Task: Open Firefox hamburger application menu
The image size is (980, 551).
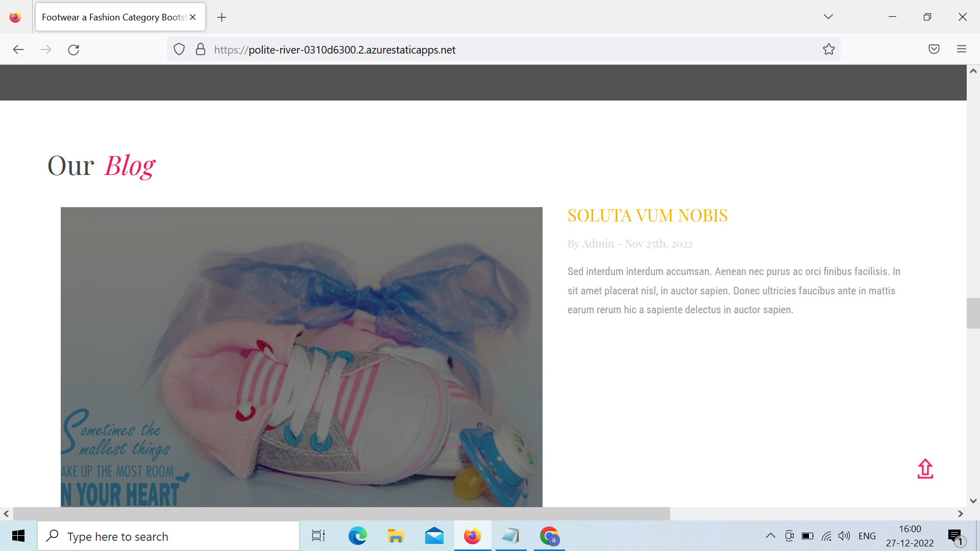Action: [962, 49]
